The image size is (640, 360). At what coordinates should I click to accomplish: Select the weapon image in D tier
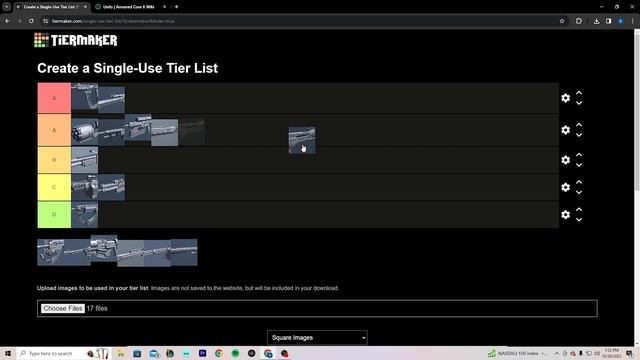(84, 214)
